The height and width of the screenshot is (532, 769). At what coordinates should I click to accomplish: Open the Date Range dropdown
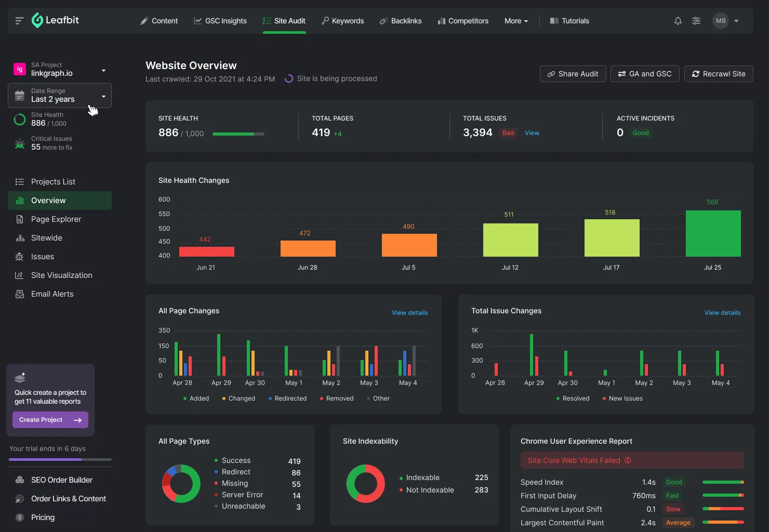(59, 96)
